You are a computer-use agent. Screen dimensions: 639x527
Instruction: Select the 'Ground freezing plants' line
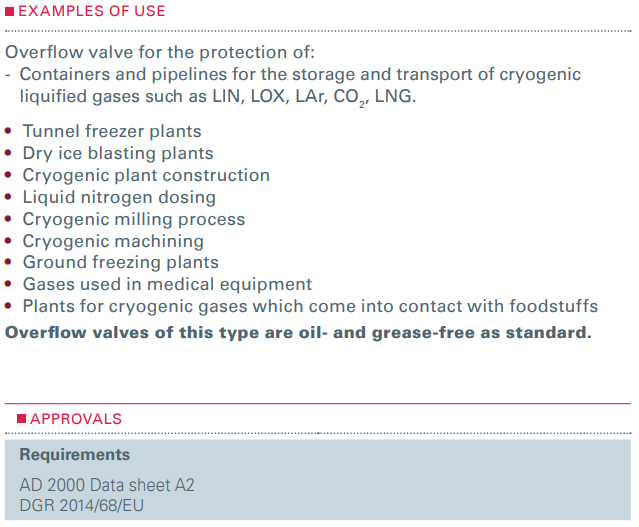121,263
